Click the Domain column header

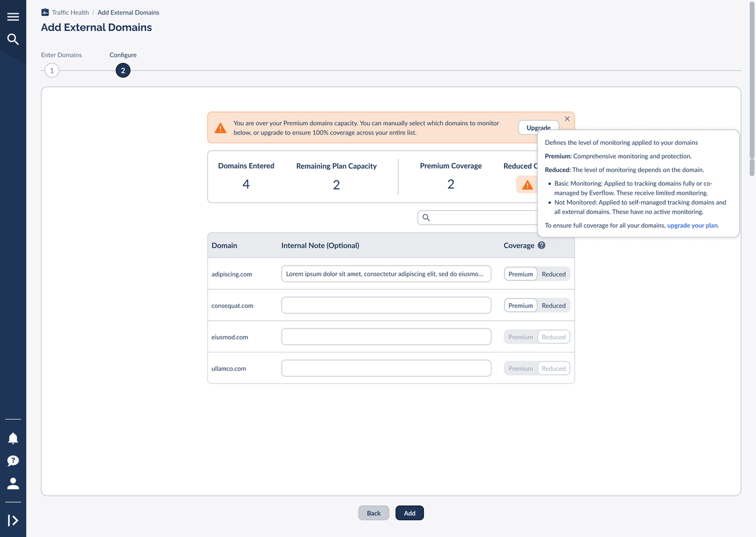coord(224,246)
